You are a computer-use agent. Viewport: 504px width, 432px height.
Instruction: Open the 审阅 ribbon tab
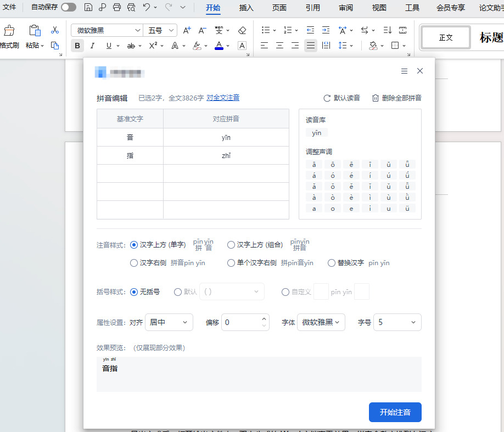[346, 8]
